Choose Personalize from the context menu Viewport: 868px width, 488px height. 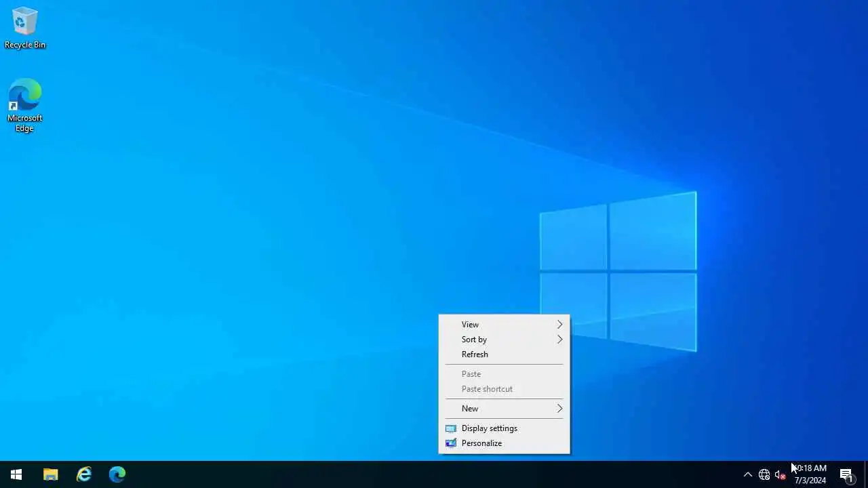click(504, 443)
